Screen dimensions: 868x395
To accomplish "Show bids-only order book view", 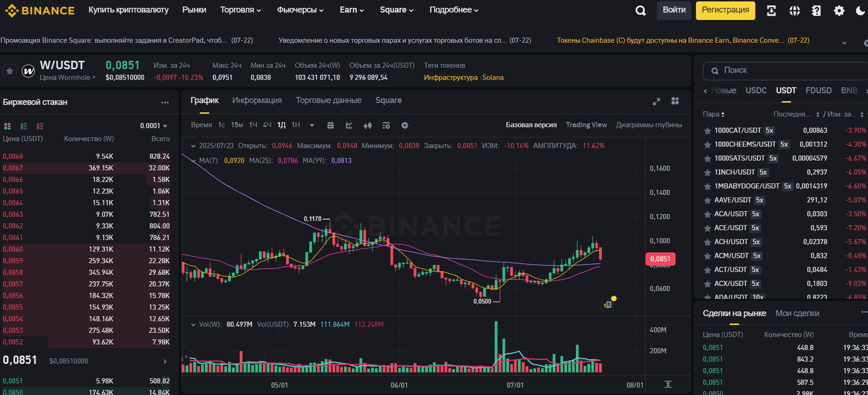I will click(x=24, y=126).
